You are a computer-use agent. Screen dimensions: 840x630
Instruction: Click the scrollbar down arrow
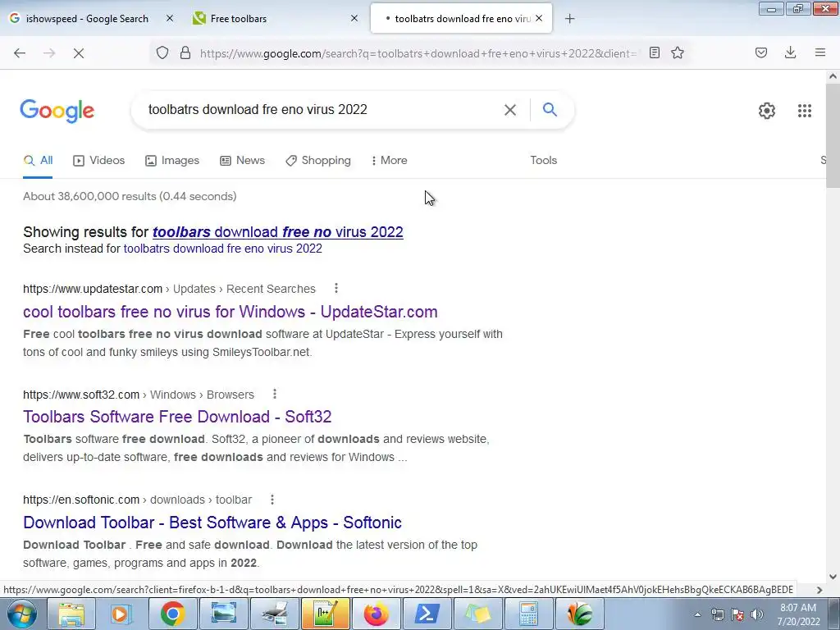833,577
